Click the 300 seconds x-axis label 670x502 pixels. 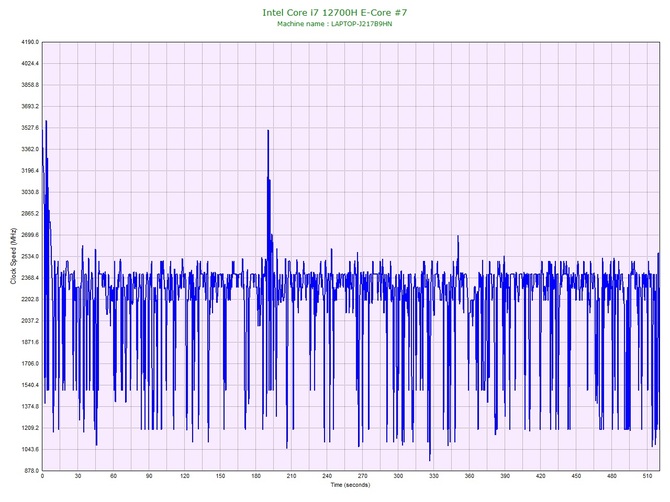pyautogui.click(x=398, y=476)
